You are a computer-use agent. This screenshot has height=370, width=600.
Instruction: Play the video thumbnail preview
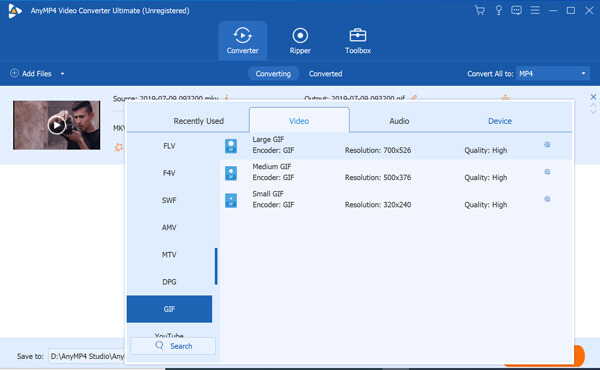tap(57, 125)
